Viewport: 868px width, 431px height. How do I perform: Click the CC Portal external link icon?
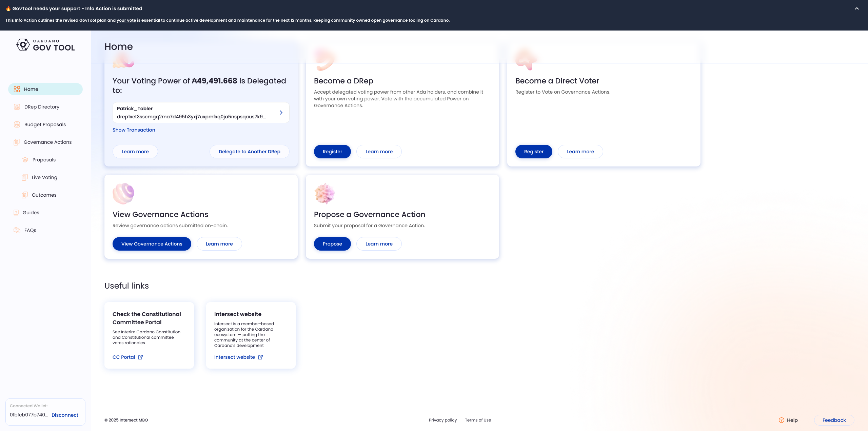tap(140, 357)
